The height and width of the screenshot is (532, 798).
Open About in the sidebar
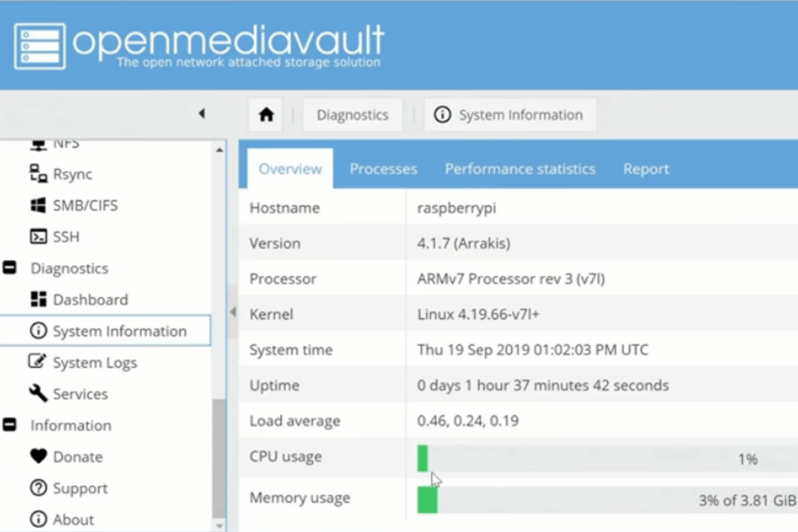(73, 520)
